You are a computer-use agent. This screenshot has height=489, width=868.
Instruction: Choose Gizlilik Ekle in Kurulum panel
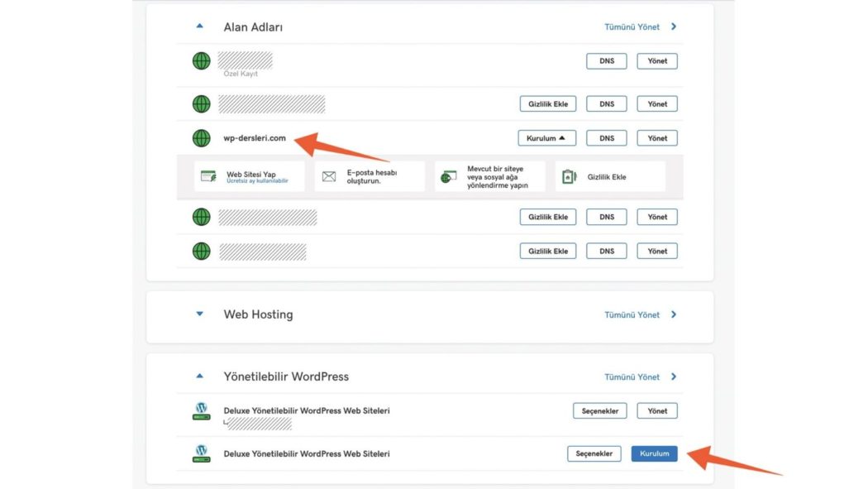pyautogui.click(x=610, y=177)
